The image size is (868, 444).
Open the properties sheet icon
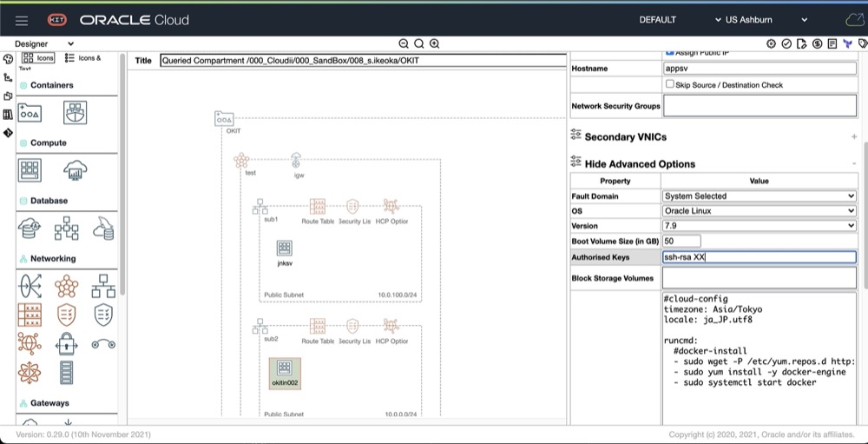point(832,43)
